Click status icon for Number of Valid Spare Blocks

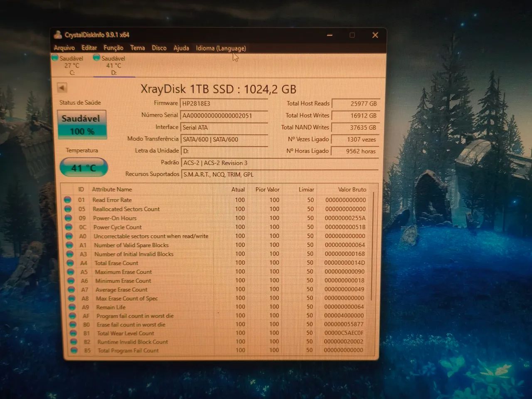point(69,245)
